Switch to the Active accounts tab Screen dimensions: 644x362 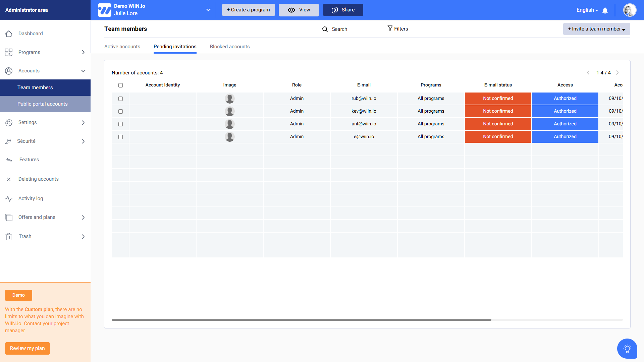[x=122, y=47]
